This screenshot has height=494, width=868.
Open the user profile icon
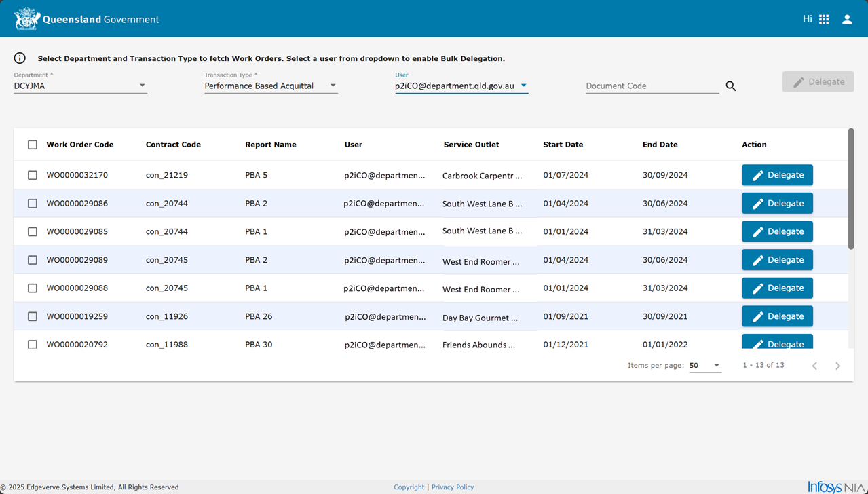pos(847,20)
